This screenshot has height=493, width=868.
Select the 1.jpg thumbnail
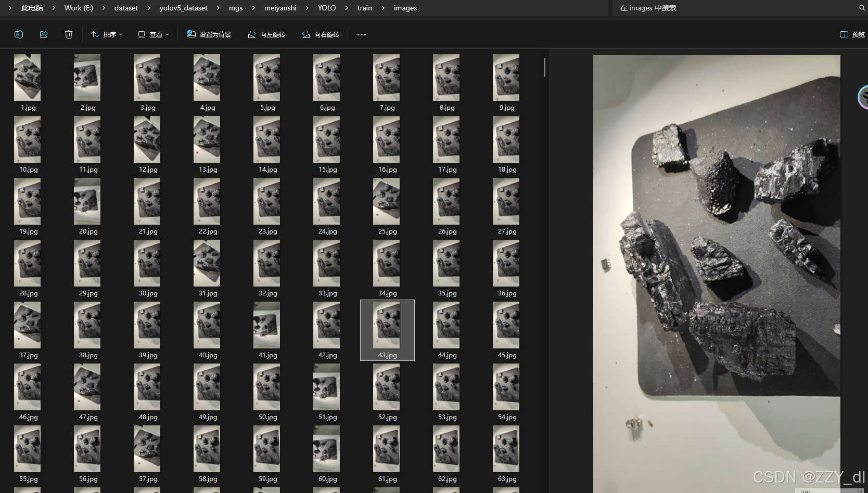click(x=27, y=77)
